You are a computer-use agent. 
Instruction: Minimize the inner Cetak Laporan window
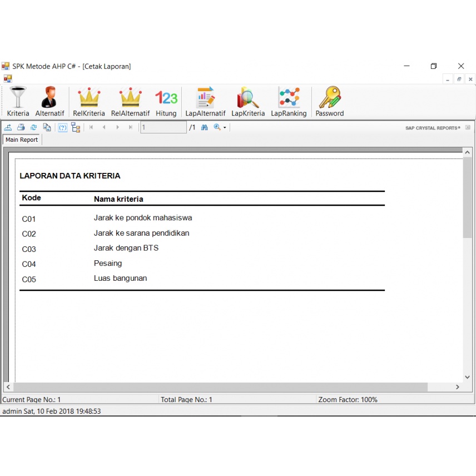pyautogui.click(x=448, y=80)
